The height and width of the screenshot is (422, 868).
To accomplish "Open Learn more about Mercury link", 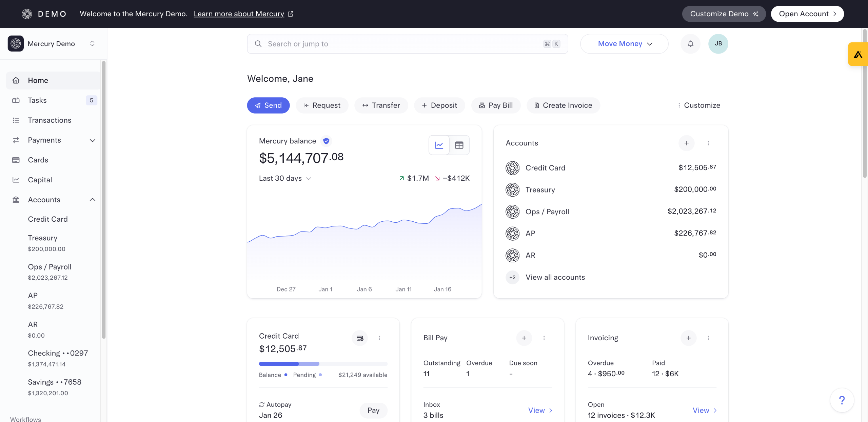I will click(239, 14).
